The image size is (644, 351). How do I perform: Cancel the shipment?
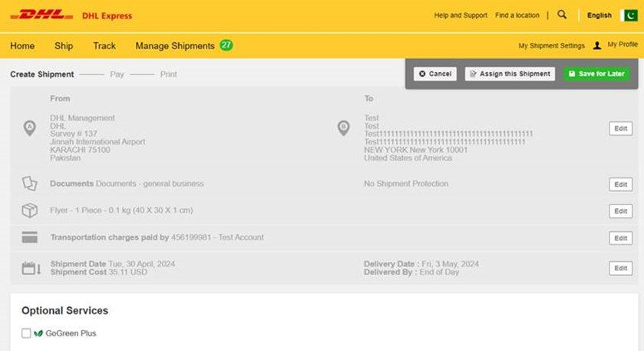pyautogui.click(x=435, y=74)
